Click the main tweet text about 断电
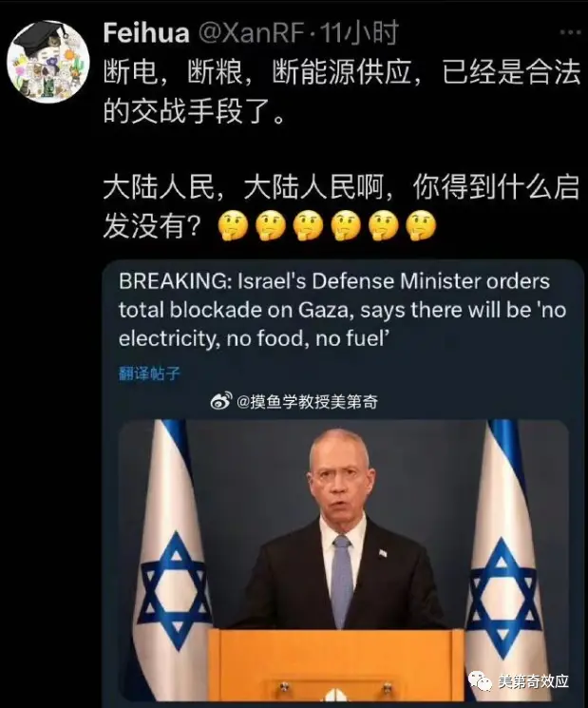Screen dimensions: 588x708 click(x=341, y=91)
